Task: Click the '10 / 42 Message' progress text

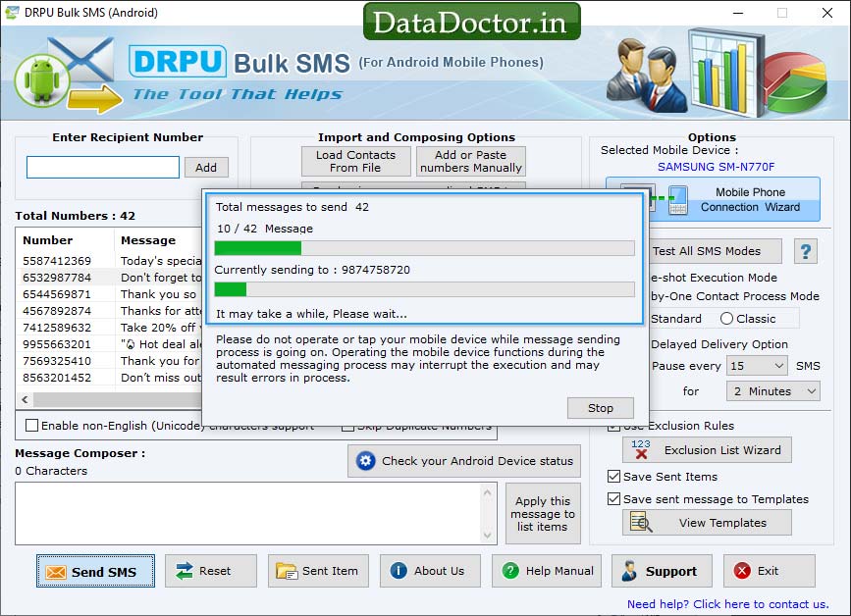Action: (x=265, y=229)
